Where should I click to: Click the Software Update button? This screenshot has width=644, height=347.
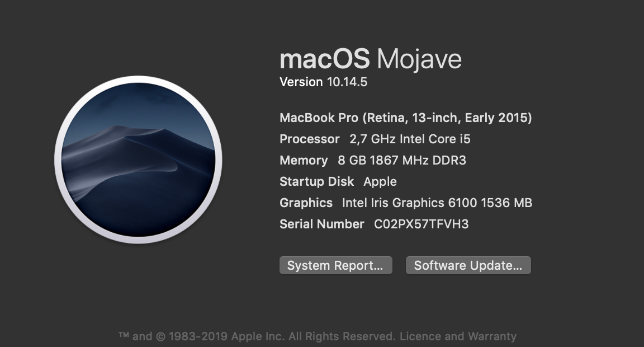[x=468, y=266]
